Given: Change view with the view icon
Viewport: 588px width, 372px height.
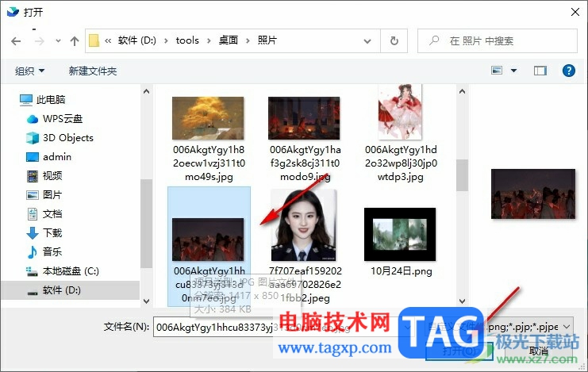Looking at the screenshot, I should pos(497,70).
